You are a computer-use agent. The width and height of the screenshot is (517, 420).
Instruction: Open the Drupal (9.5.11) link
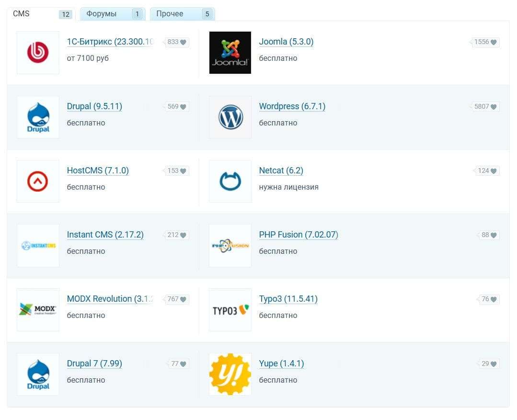[x=94, y=106]
